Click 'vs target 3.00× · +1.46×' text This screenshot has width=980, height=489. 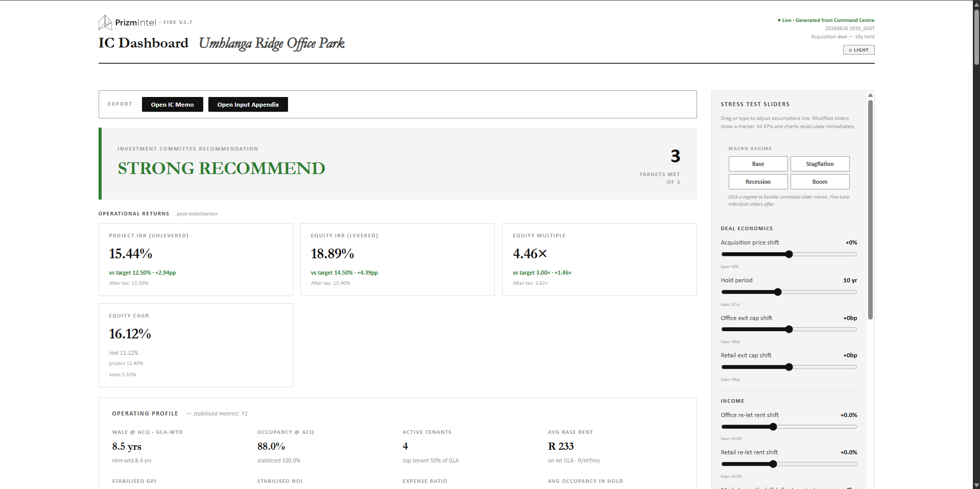pos(542,273)
